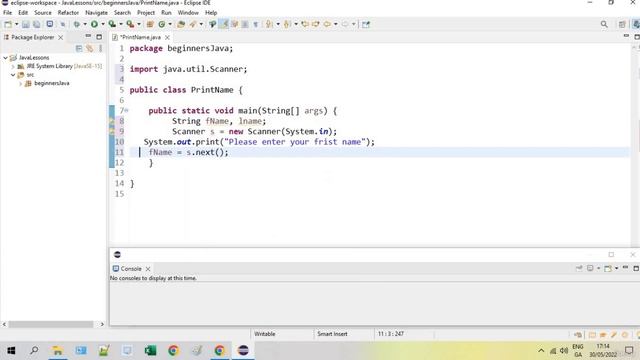The height and width of the screenshot is (360, 640).
Task: Open the Open Console dropdown arrow
Action: (616, 268)
